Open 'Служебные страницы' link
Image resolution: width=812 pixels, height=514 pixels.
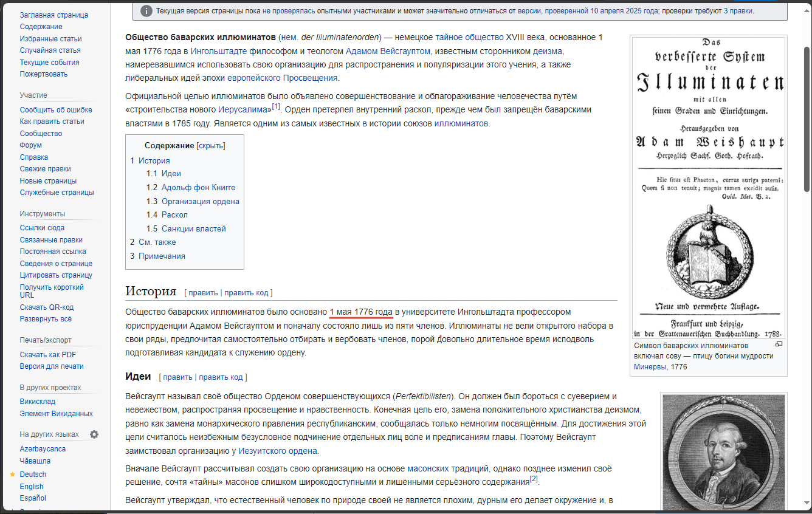click(x=57, y=193)
